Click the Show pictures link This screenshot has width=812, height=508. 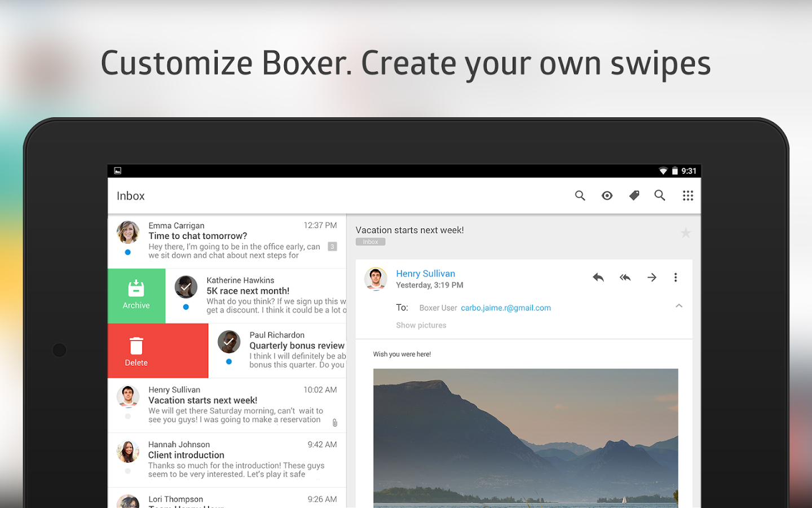(421, 325)
